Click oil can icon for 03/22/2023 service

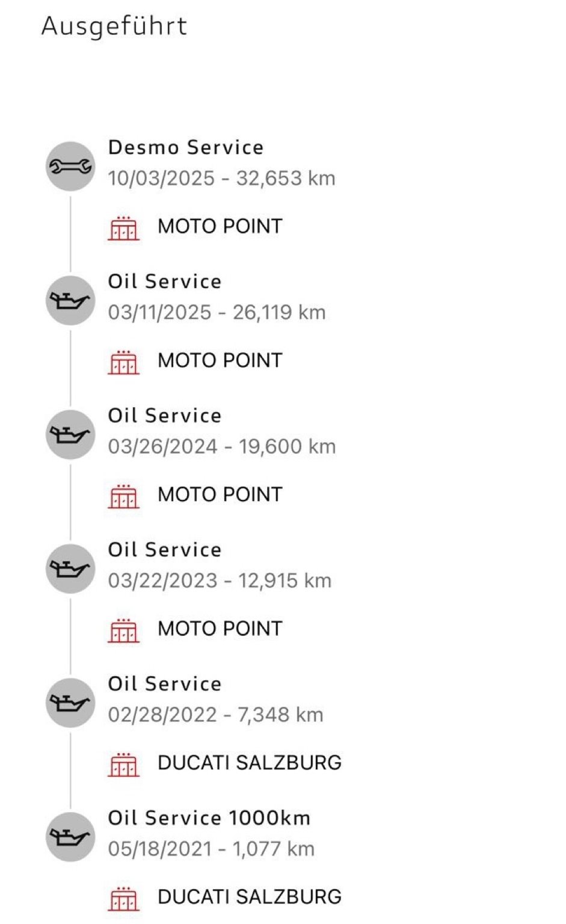tap(70, 569)
